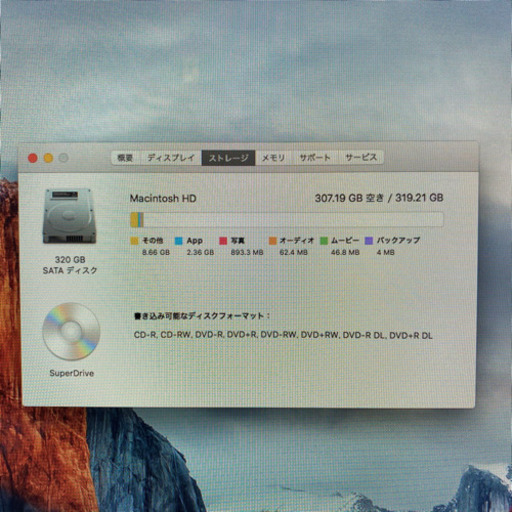Click the 320 GB SATA ディスク label
512x512 pixels.
click(x=70, y=265)
